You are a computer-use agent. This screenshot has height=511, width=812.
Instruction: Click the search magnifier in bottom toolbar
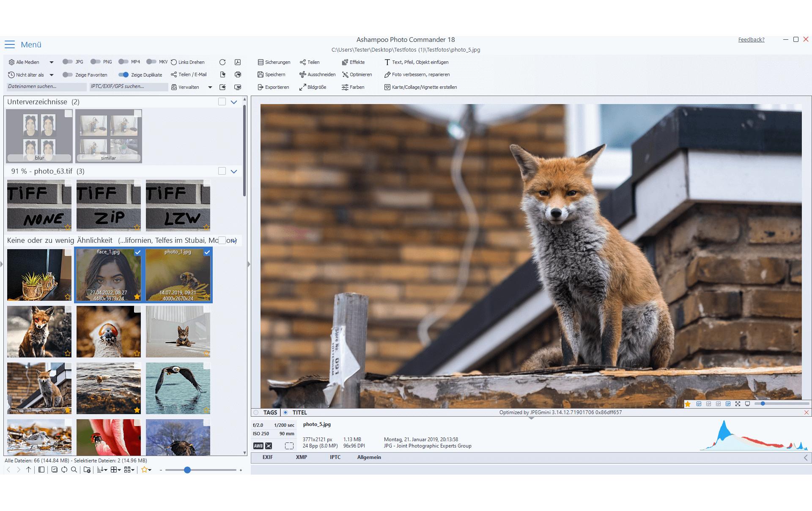tap(74, 470)
